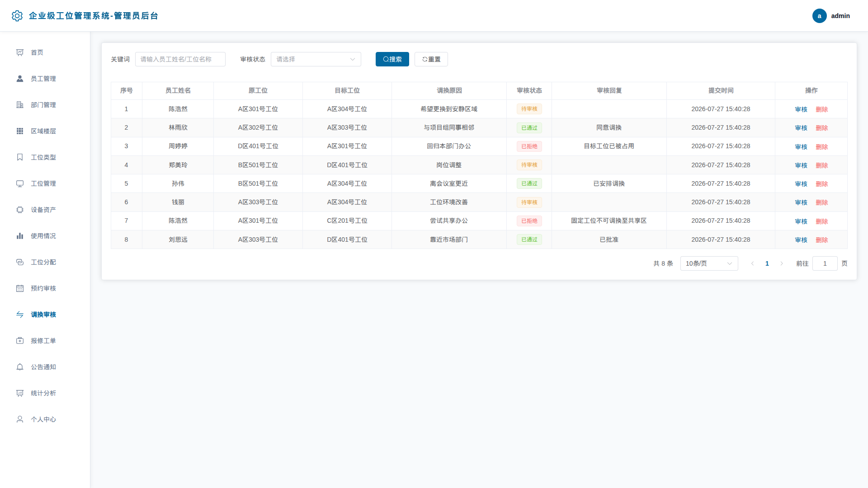Click the employee management person icon
The height and width of the screenshot is (488, 868).
(20, 79)
